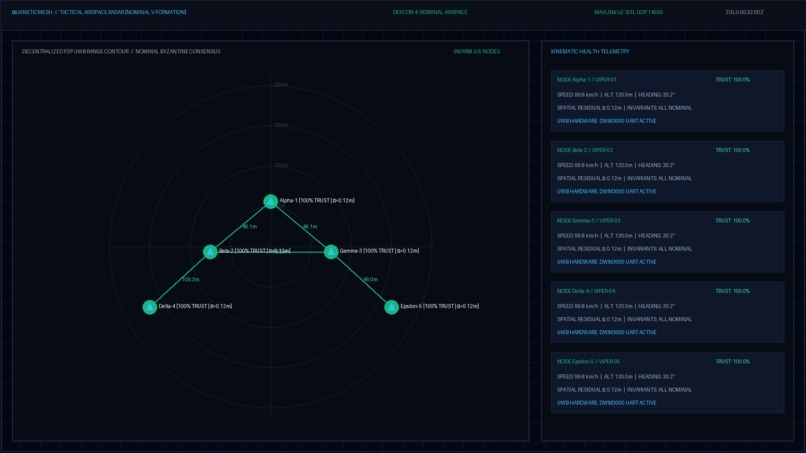Click UWB HARDWARE line in Alpha-1 card
The image size is (806, 453).
click(x=606, y=121)
